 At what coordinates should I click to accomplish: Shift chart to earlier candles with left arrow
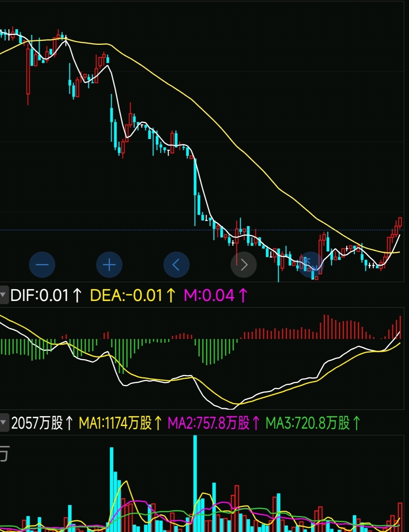tap(176, 264)
